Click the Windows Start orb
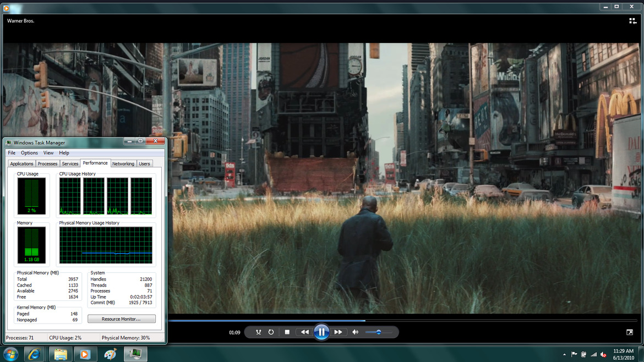This screenshot has height=362, width=644. click(x=10, y=354)
